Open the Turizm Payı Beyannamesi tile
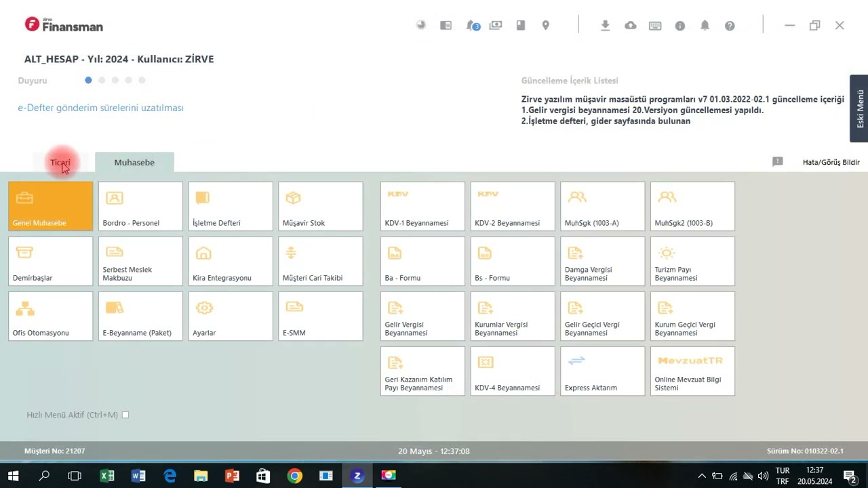868x488 pixels. (x=692, y=261)
